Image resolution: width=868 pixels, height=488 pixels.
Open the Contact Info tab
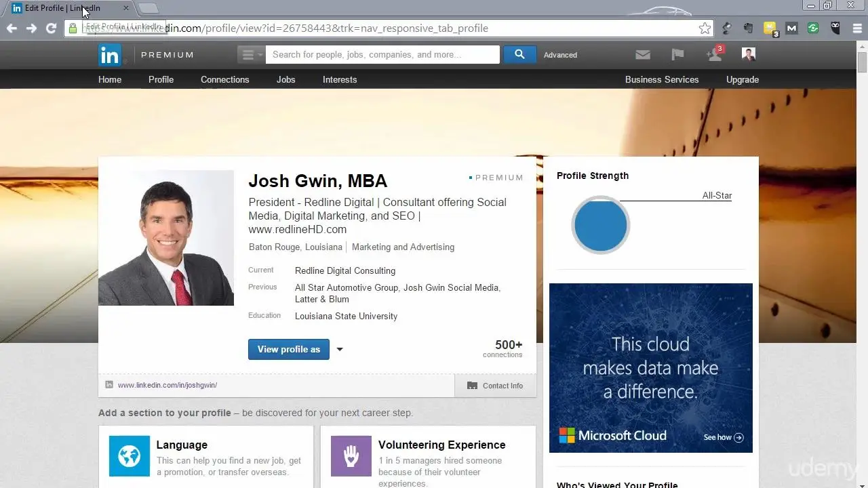pos(495,386)
